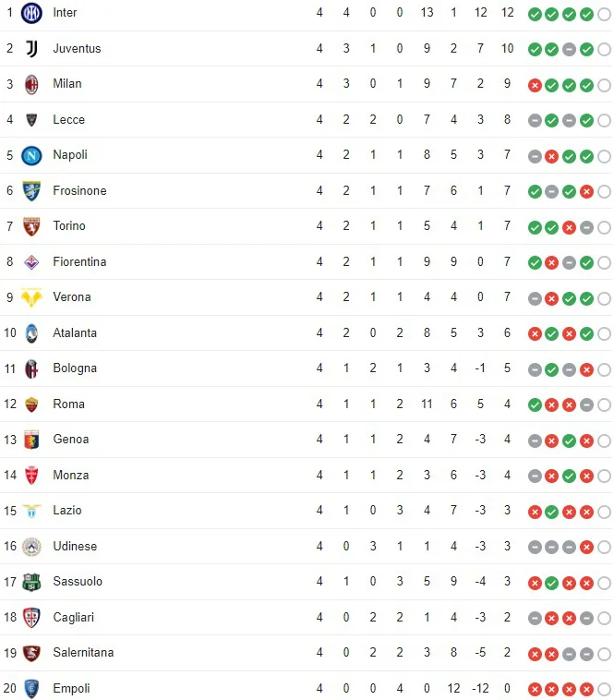Click Milan's red loss form indicator
The image size is (614, 700).
pos(535,85)
